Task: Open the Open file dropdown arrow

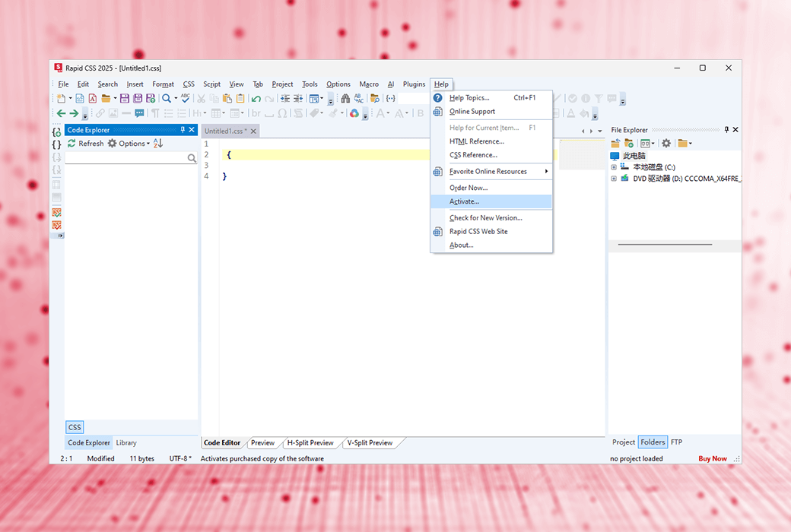Action: 115,98
